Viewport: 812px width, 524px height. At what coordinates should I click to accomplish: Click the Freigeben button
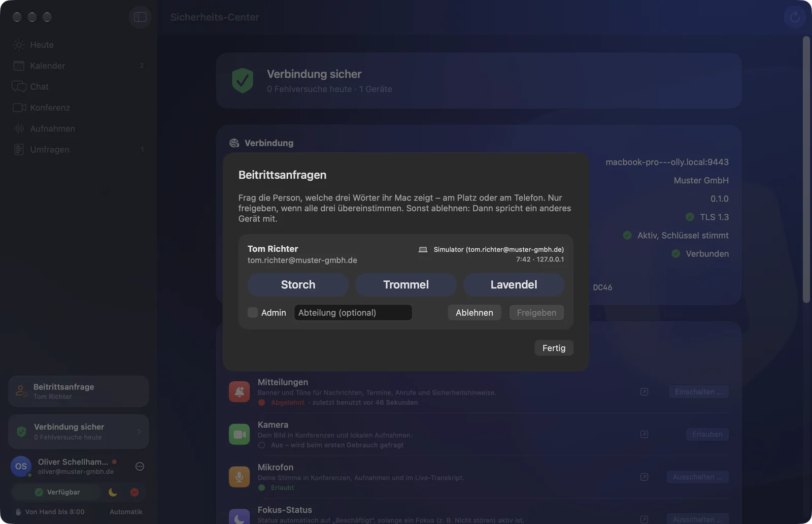pyautogui.click(x=536, y=313)
